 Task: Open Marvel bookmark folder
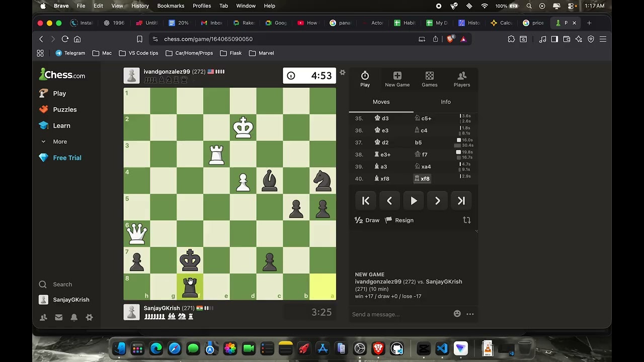[262, 53]
